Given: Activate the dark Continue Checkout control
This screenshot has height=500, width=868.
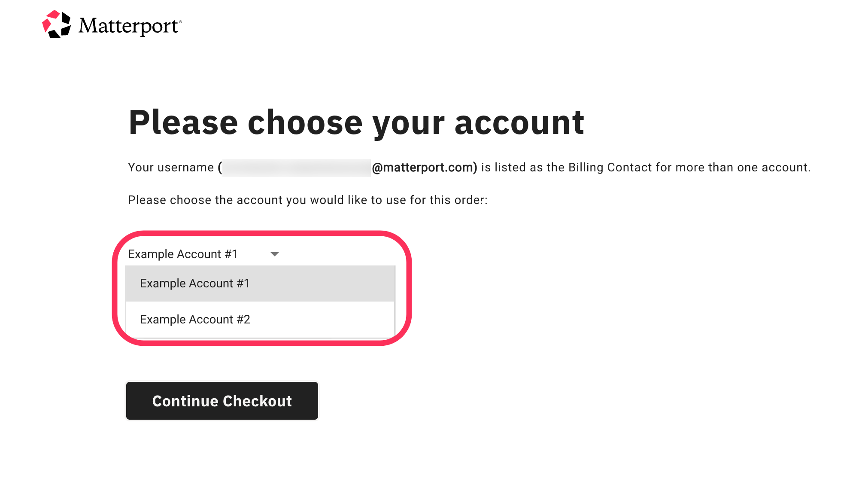Looking at the screenshot, I should [222, 400].
